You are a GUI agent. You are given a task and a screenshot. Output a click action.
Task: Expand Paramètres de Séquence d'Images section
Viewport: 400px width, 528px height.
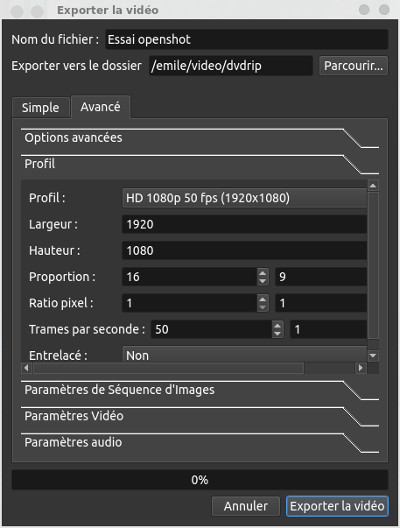coord(200,390)
